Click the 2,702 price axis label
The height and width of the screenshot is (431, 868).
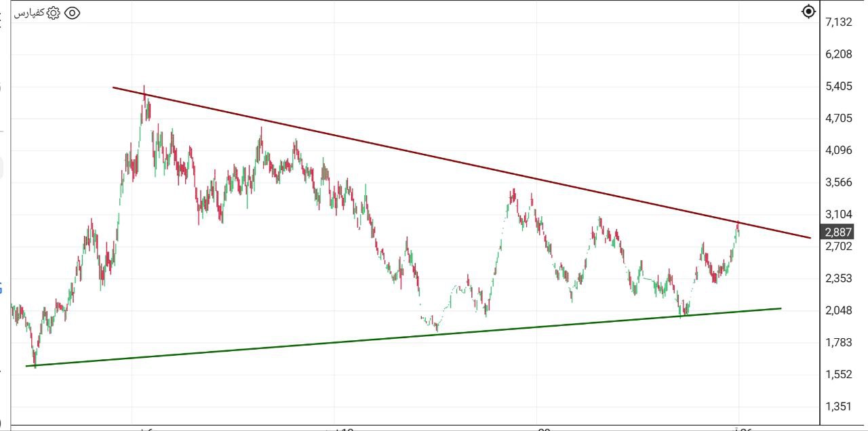(838, 247)
